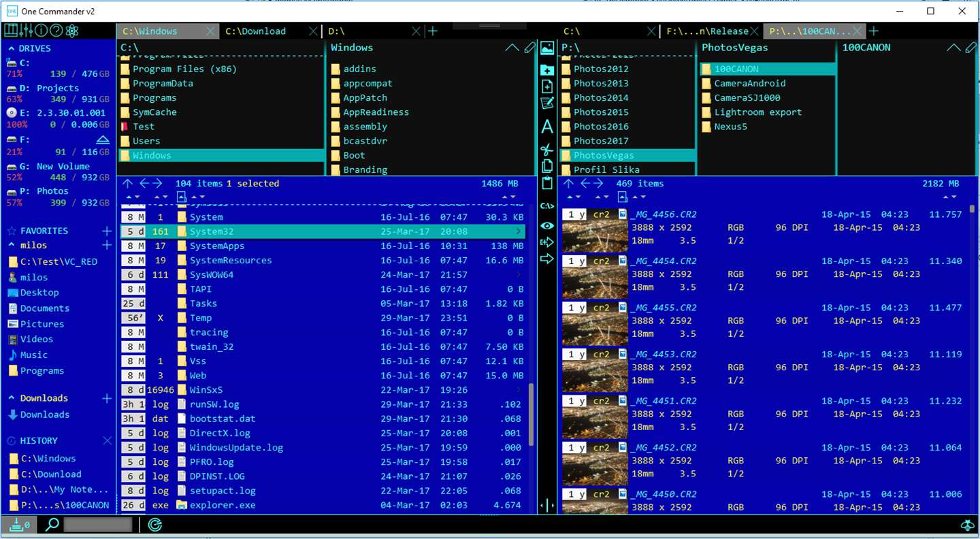This screenshot has width=980, height=539.
Task: Click the pane splitter icon at bottom of the middle toolbar
Action: pyautogui.click(x=547, y=506)
